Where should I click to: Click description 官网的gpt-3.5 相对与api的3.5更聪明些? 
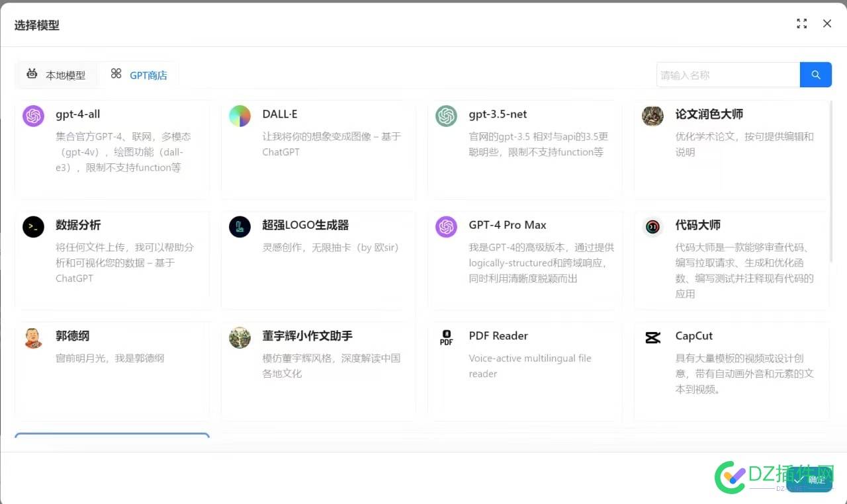(x=539, y=144)
